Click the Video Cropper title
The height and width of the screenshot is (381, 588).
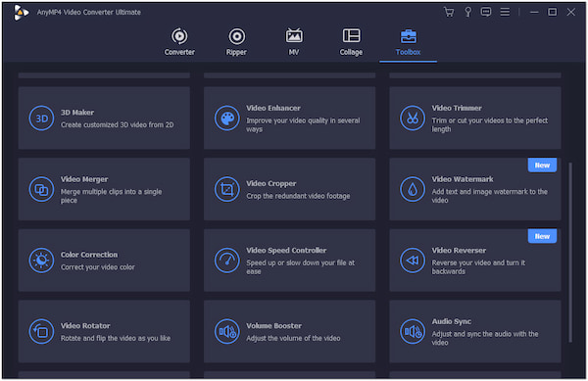pos(271,183)
